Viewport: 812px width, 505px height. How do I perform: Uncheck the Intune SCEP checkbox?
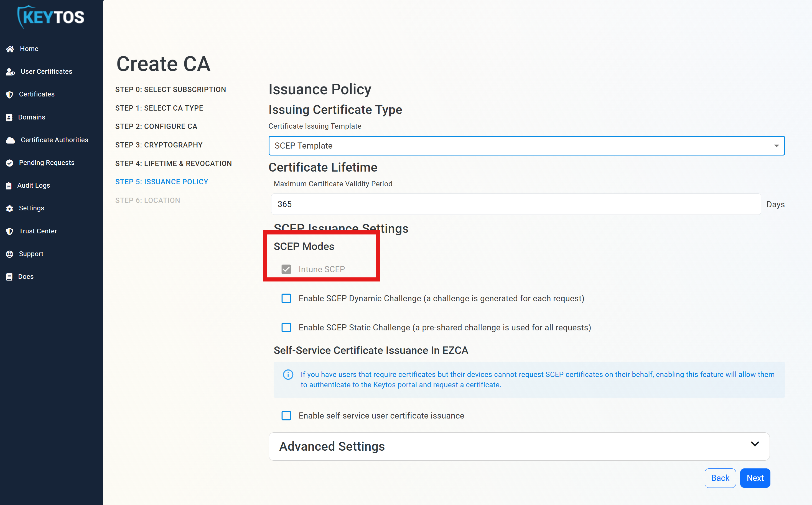(x=286, y=269)
